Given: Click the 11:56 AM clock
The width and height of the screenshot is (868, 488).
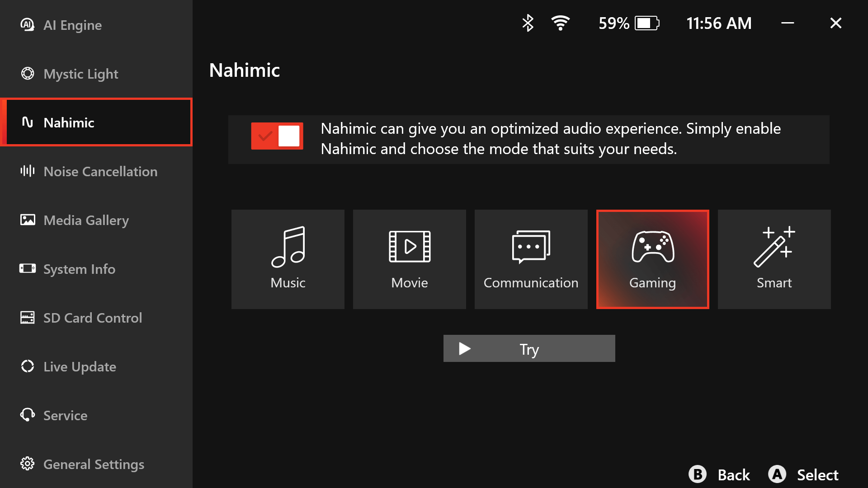Looking at the screenshot, I should (719, 23).
